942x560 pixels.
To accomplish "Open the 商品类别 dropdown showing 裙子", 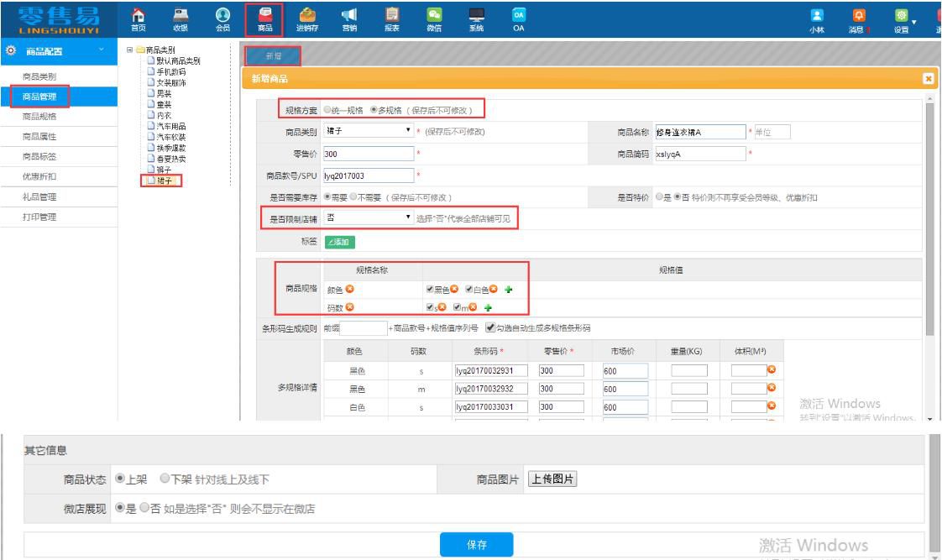I will [x=369, y=130].
